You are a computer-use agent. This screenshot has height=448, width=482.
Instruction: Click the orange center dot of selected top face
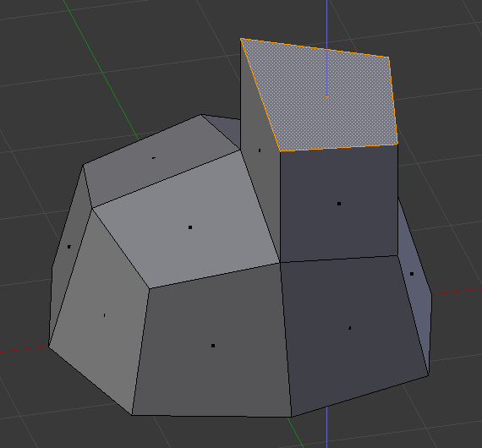tap(326, 97)
